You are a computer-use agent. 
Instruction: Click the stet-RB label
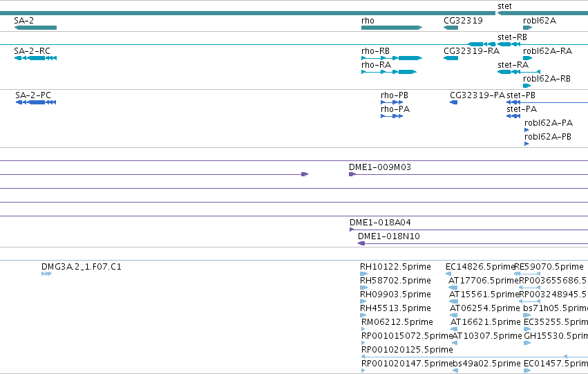(x=512, y=37)
